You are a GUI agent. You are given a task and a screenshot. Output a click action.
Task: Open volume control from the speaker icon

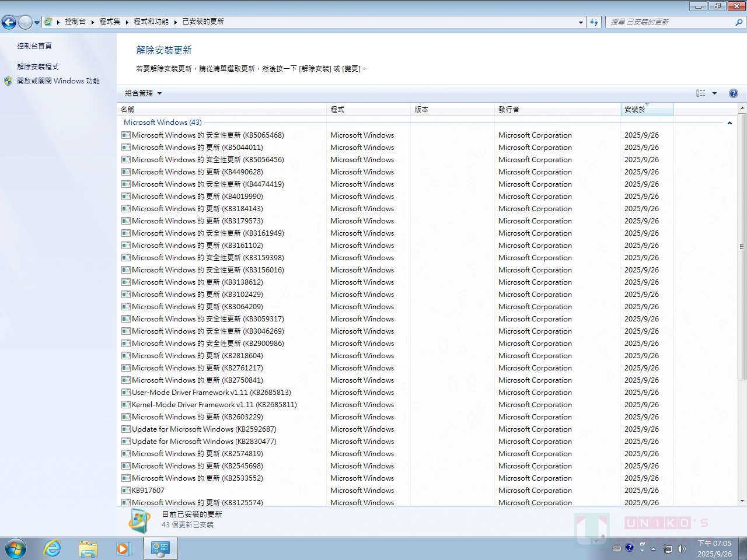tap(681, 549)
